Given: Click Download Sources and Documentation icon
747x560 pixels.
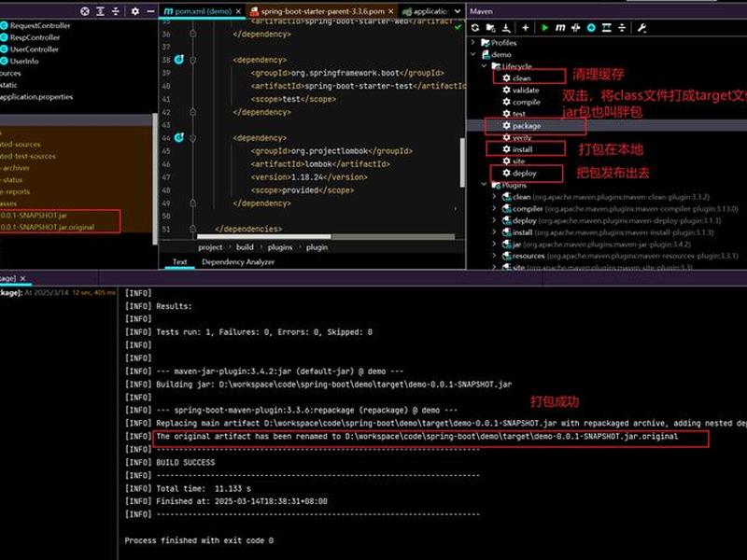Looking at the screenshot, I should [x=506, y=28].
